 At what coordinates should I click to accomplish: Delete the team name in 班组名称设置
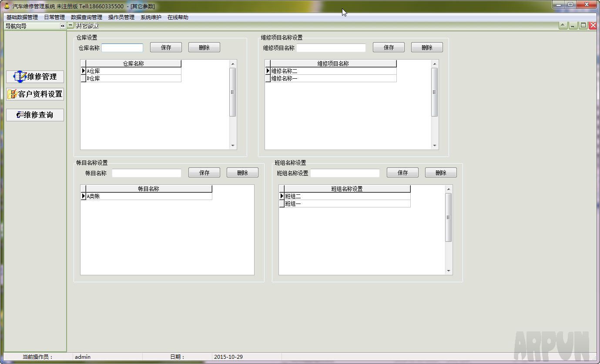(x=441, y=173)
